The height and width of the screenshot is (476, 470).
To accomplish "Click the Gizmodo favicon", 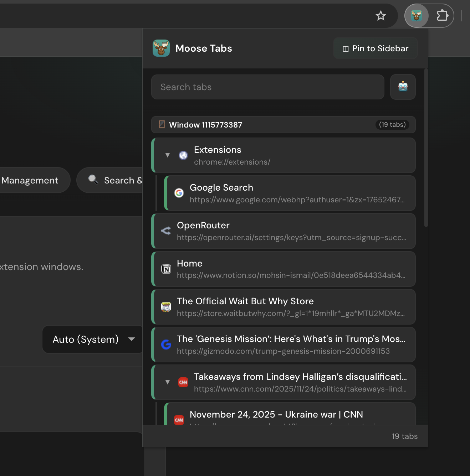I will click(166, 345).
